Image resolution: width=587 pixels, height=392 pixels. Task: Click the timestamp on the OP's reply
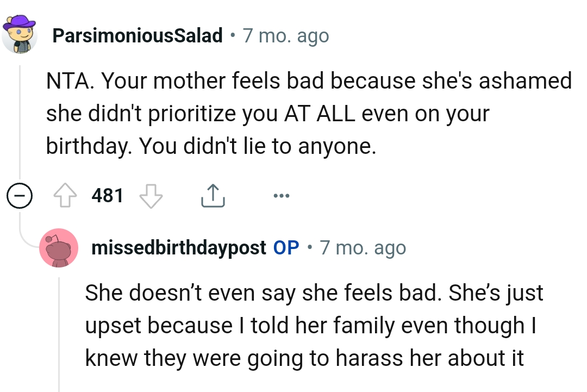[x=363, y=247]
